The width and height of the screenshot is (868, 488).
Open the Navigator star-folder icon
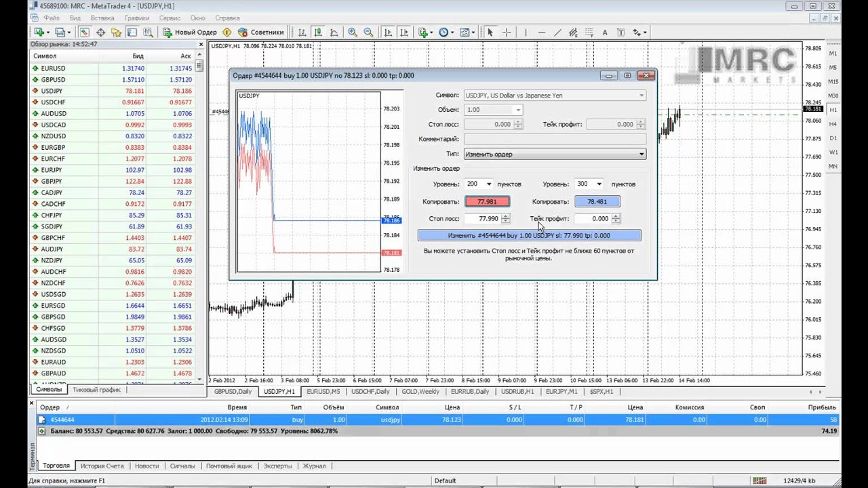click(x=116, y=32)
